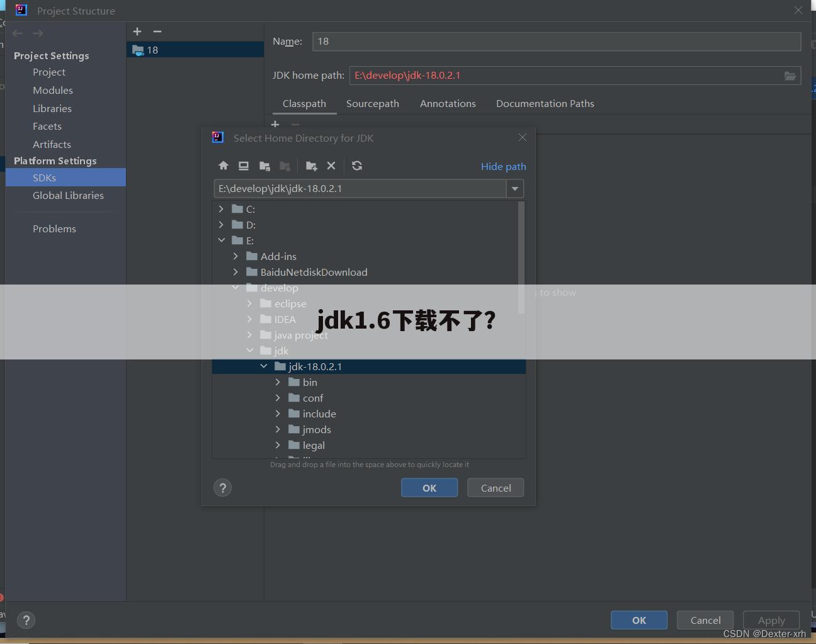The height and width of the screenshot is (644, 816).
Task: Close the Select Home Directory dialog
Action: 523,137
